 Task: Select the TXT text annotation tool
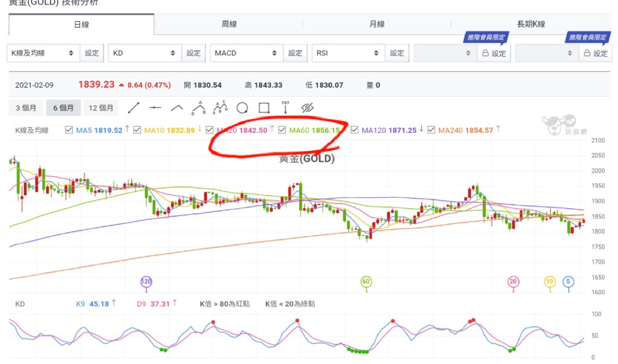pos(286,107)
